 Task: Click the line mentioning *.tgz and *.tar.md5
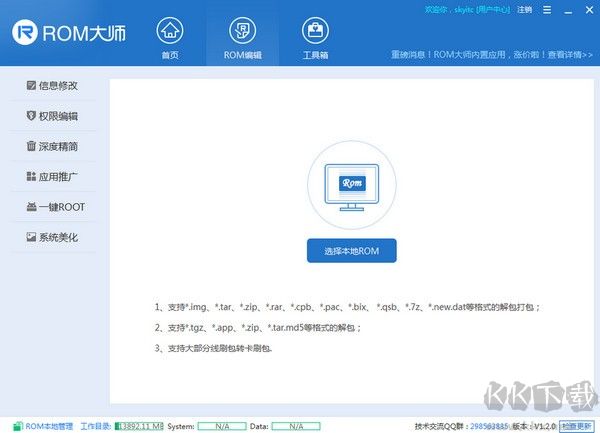tap(258, 327)
